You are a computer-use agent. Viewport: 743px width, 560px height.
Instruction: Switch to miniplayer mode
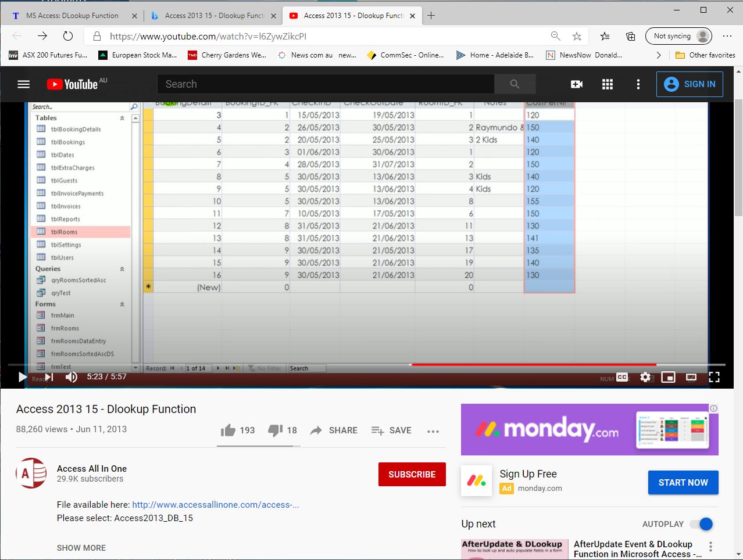pyautogui.click(x=669, y=377)
